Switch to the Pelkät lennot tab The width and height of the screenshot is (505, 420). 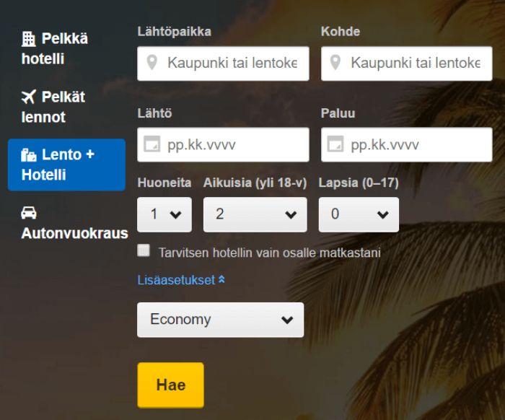click(53, 107)
